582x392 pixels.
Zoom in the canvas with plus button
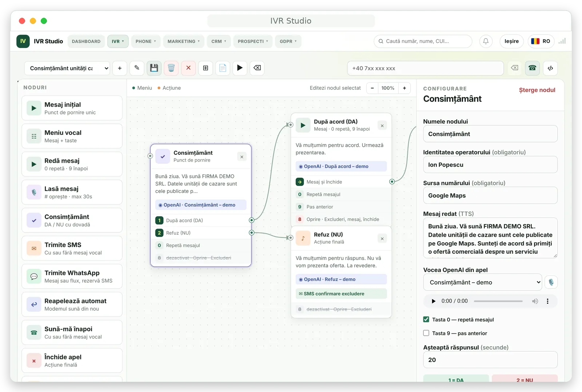click(x=404, y=88)
